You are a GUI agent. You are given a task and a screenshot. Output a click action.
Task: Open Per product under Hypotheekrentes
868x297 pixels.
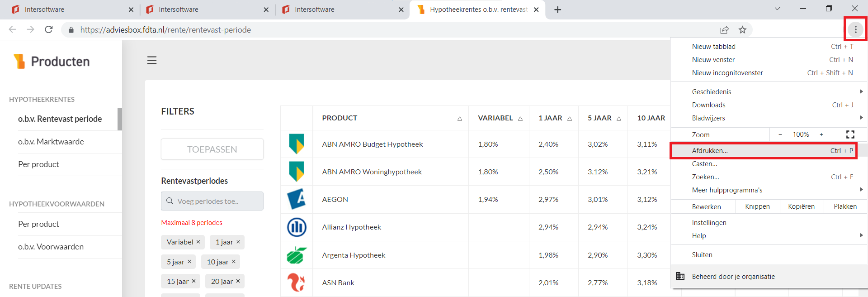tap(38, 164)
